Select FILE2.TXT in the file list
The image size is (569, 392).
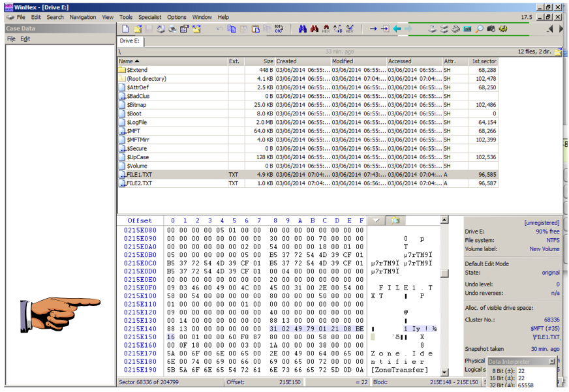point(139,183)
